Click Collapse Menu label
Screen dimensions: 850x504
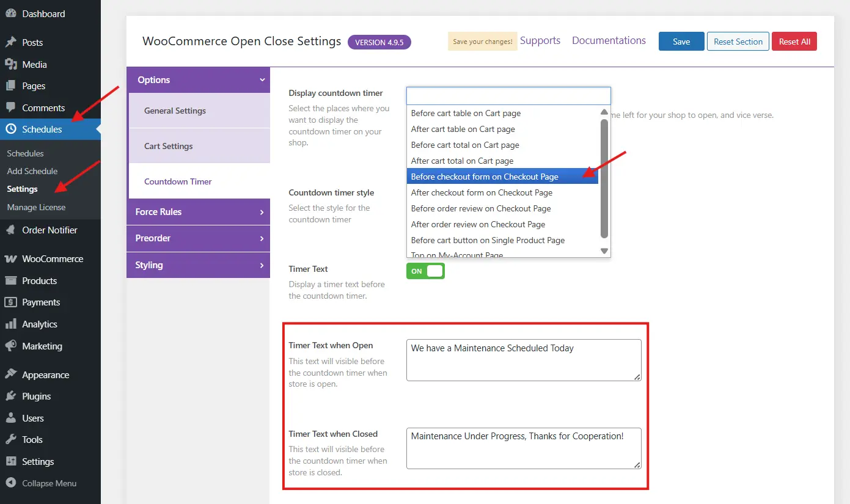point(49,483)
